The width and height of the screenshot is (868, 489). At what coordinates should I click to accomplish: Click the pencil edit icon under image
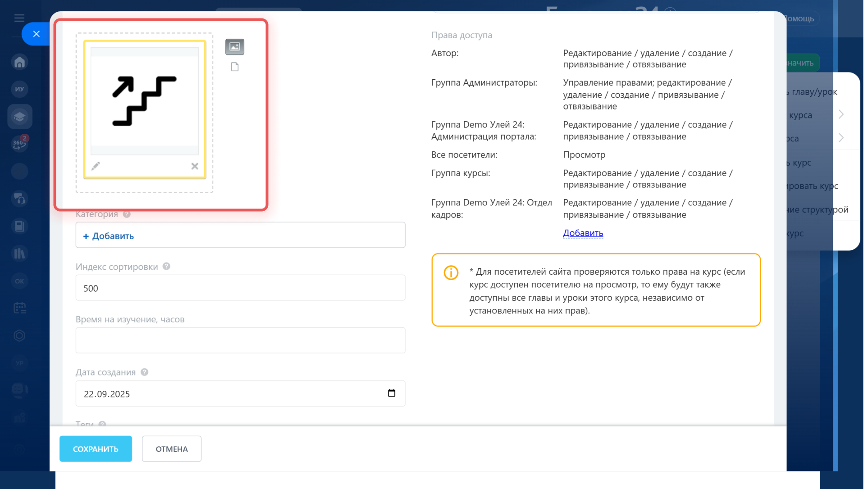coord(96,166)
